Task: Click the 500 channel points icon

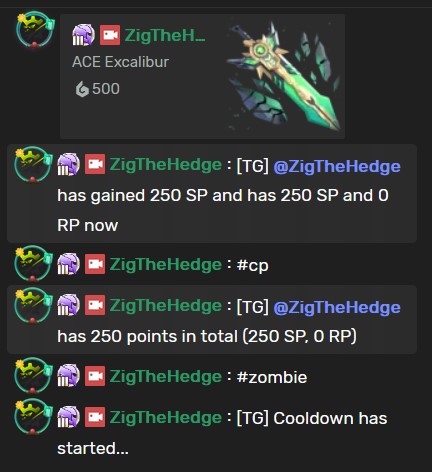Action: tap(82, 89)
